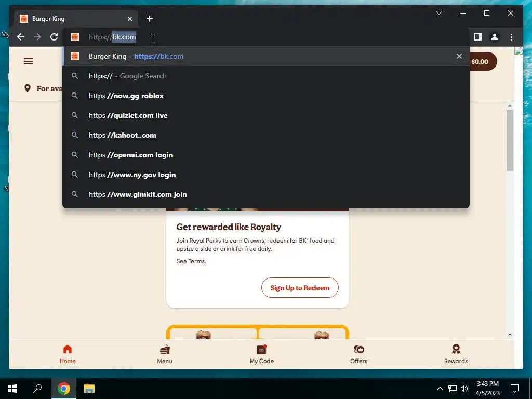Show hidden system tray icons
Screen dimensions: 532x399
(x=440, y=389)
